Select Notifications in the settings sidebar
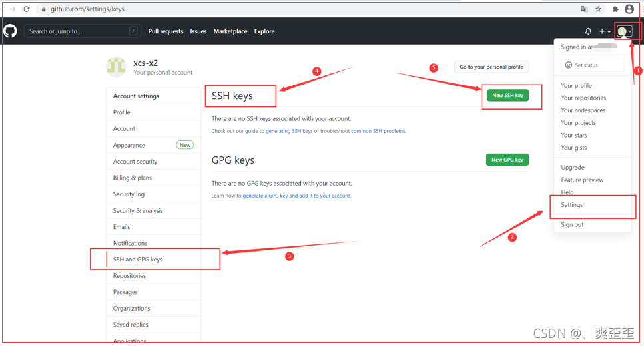Image resolution: width=644 pixels, height=346 pixels. [x=153, y=243]
